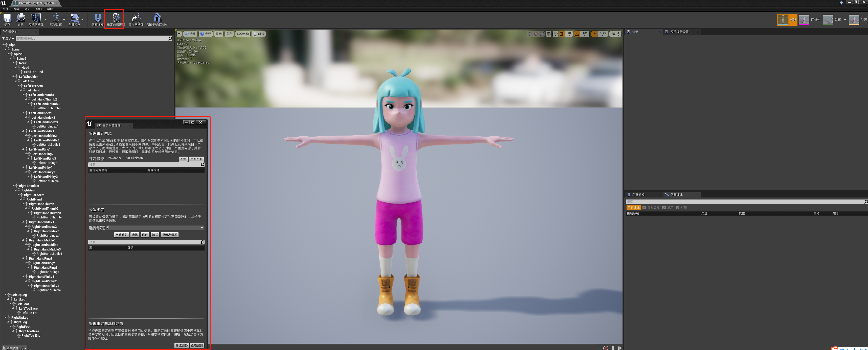Click the skeleton tree search field
Image resolution: width=868 pixels, height=350 pixels.
[91, 38]
